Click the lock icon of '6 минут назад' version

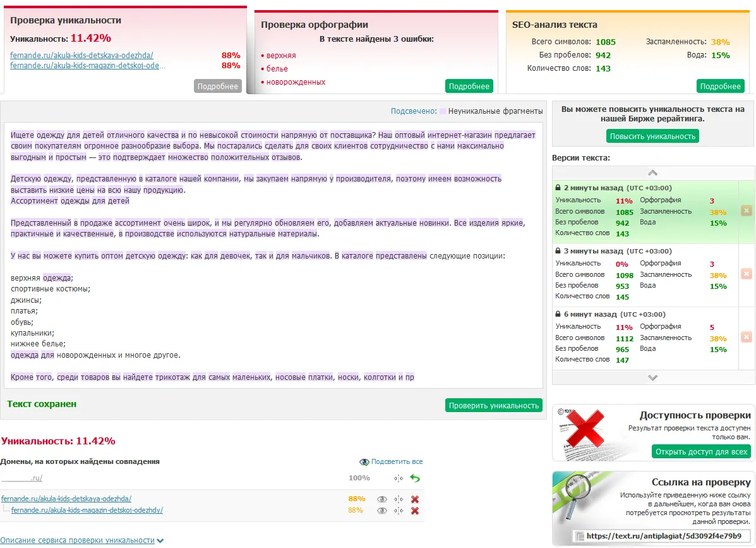click(558, 314)
